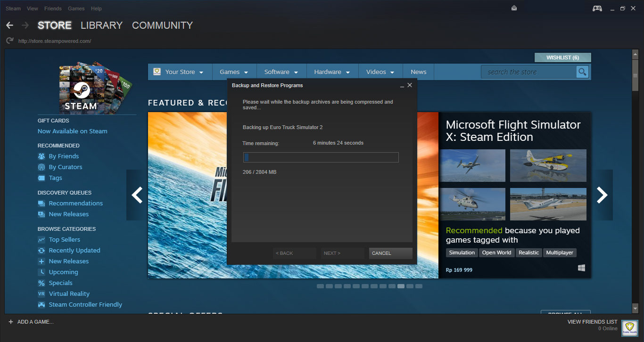Click the Upcoming icon
The image size is (644, 342).
(41, 272)
